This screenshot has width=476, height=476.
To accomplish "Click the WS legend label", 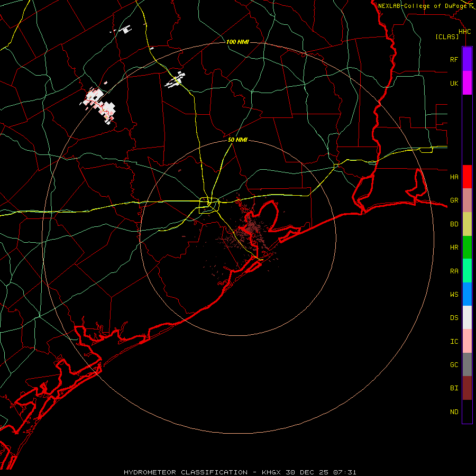I will click(x=454, y=294).
